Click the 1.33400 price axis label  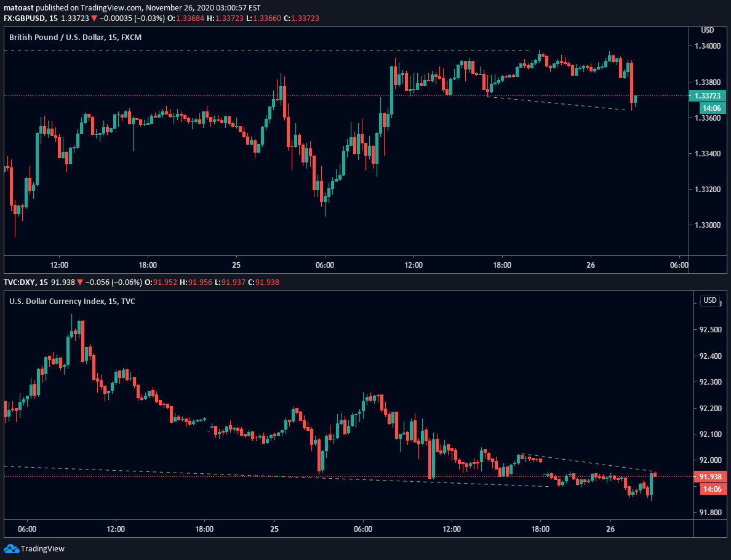(x=708, y=154)
